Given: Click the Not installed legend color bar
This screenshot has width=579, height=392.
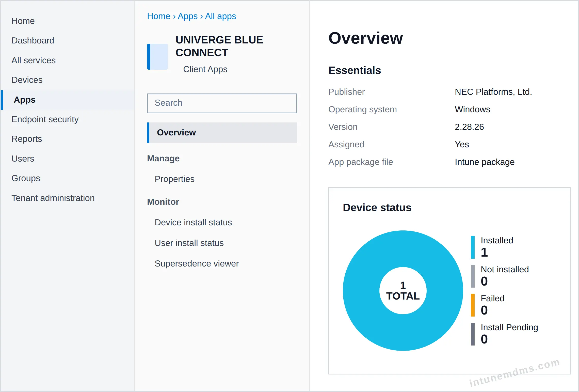Looking at the screenshot, I should coord(473,276).
